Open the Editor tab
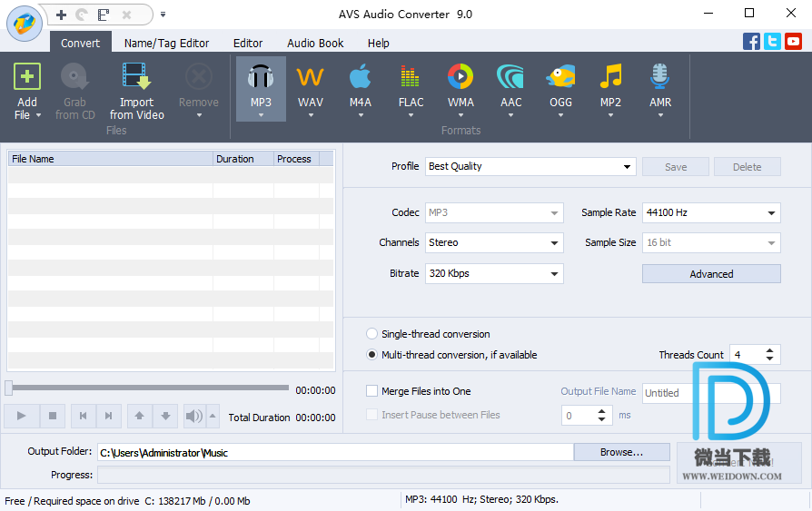 248,43
